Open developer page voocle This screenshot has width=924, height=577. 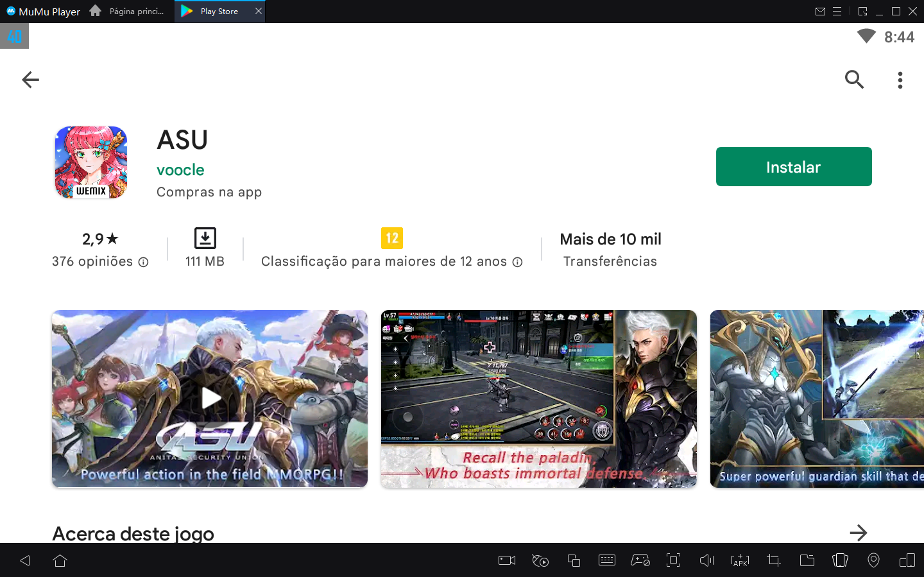[180, 170]
